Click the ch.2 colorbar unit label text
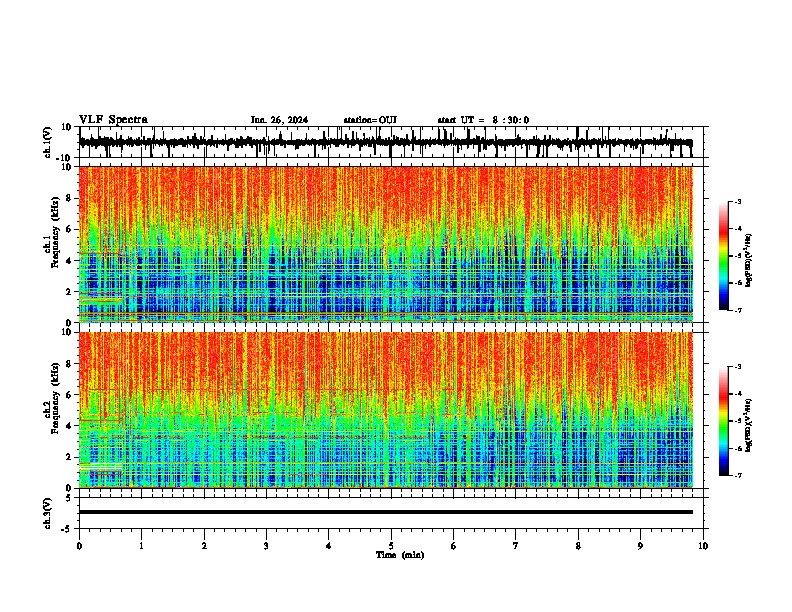This screenshot has width=792, height=612. (x=748, y=425)
